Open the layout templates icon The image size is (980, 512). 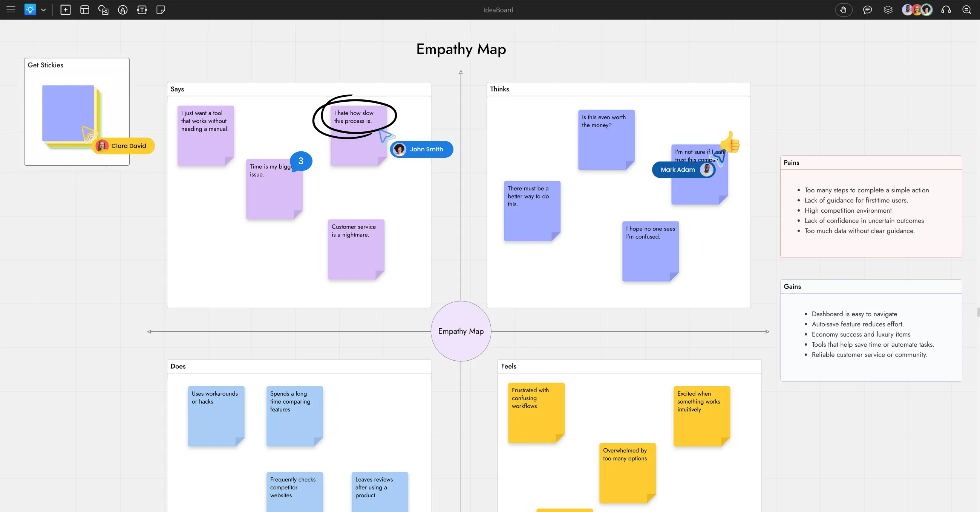(x=84, y=10)
